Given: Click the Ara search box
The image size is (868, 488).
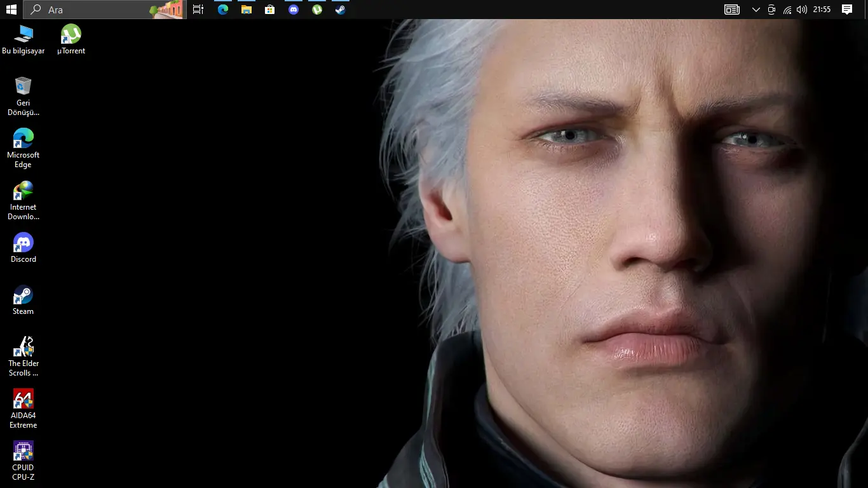Looking at the screenshot, I should click(105, 10).
